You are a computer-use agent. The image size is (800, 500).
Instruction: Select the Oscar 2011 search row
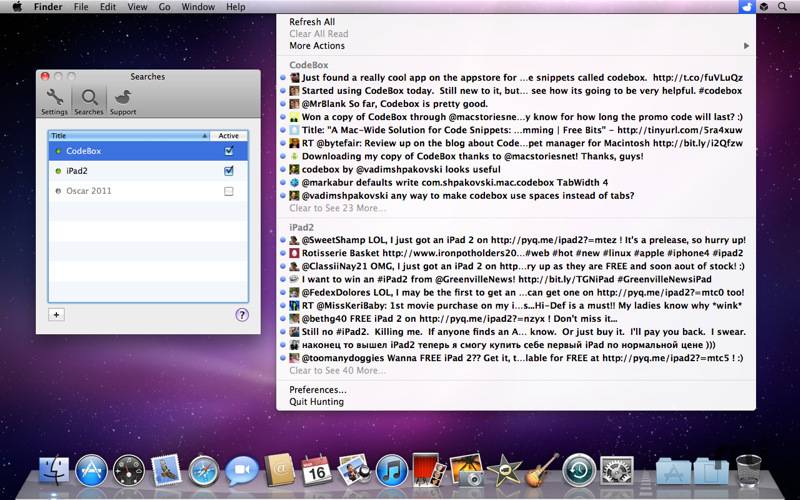[148, 191]
